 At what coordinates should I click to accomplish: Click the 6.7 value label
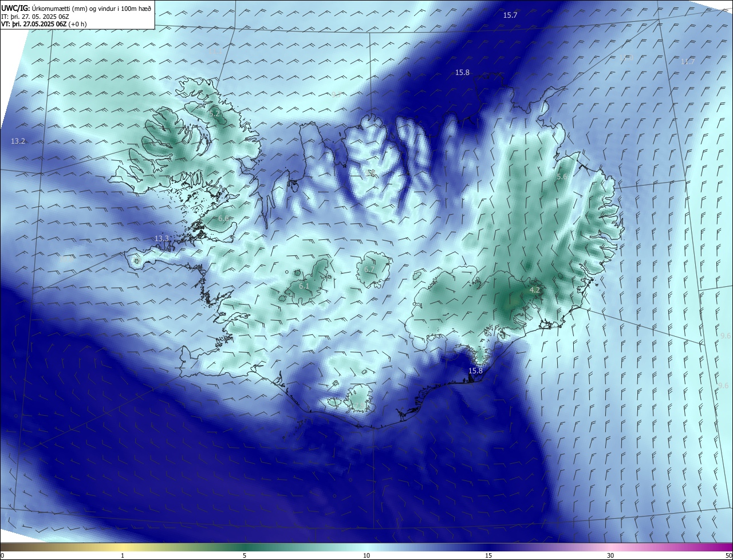click(369, 269)
